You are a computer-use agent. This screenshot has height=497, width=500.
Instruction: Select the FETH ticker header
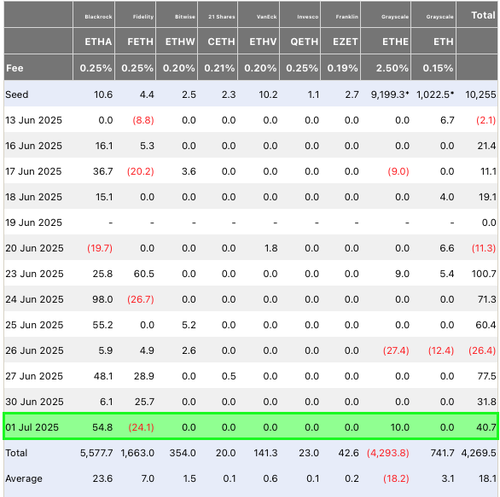(140, 42)
